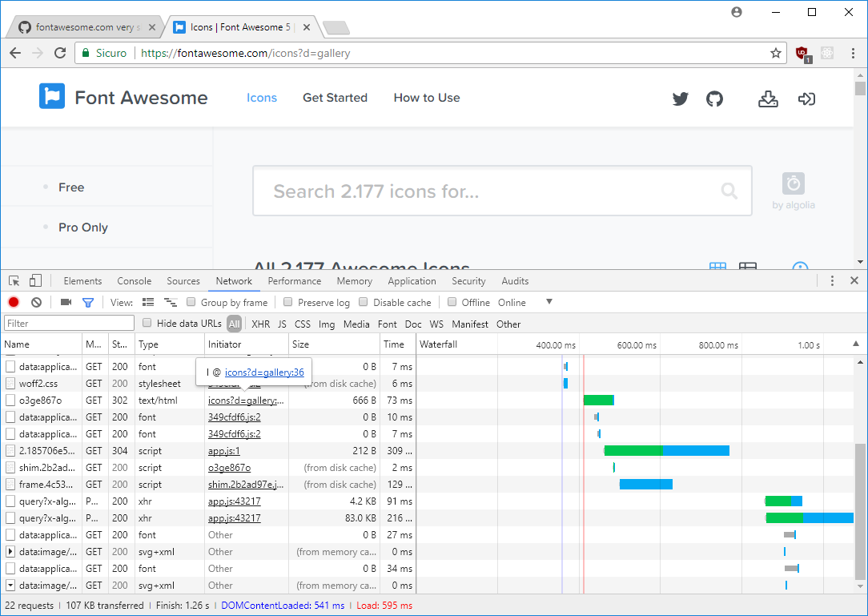Check the Disable cache option
Screen dimensions: 868x616
point(364,302)
